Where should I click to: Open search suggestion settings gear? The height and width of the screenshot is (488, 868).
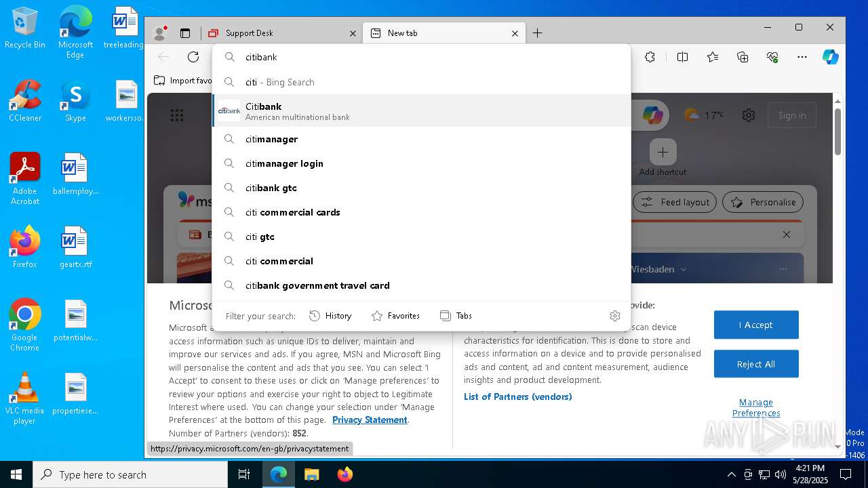(615, 316)
